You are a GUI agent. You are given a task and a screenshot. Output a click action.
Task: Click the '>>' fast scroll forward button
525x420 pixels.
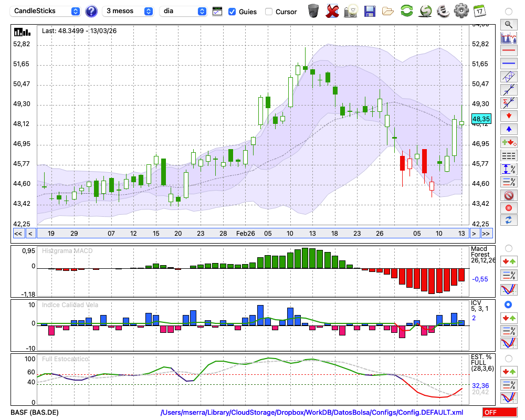(486, 233)
